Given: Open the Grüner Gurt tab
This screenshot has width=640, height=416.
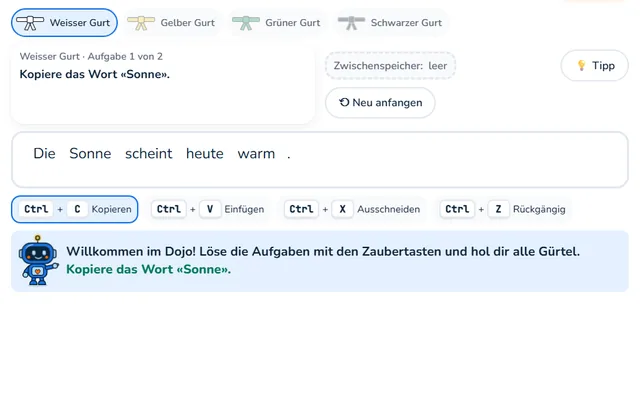Looking at the screenshot, I should pos(277,22).
